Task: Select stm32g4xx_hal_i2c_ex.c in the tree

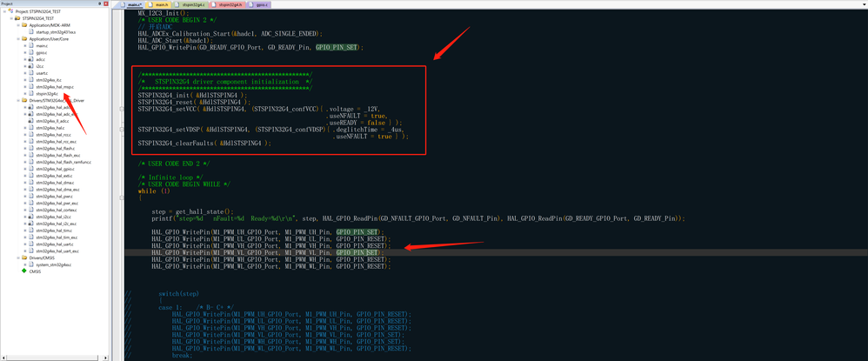Action: click(56, 224)
